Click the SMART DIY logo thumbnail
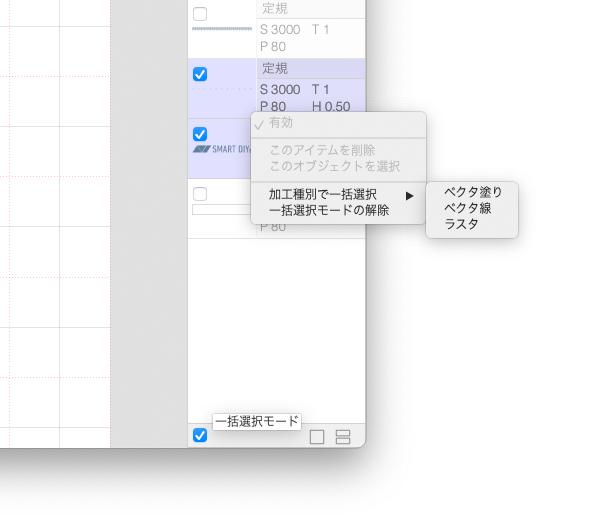Screen dimensions: 607x522 pyautogui.click(x=221, y=149)
